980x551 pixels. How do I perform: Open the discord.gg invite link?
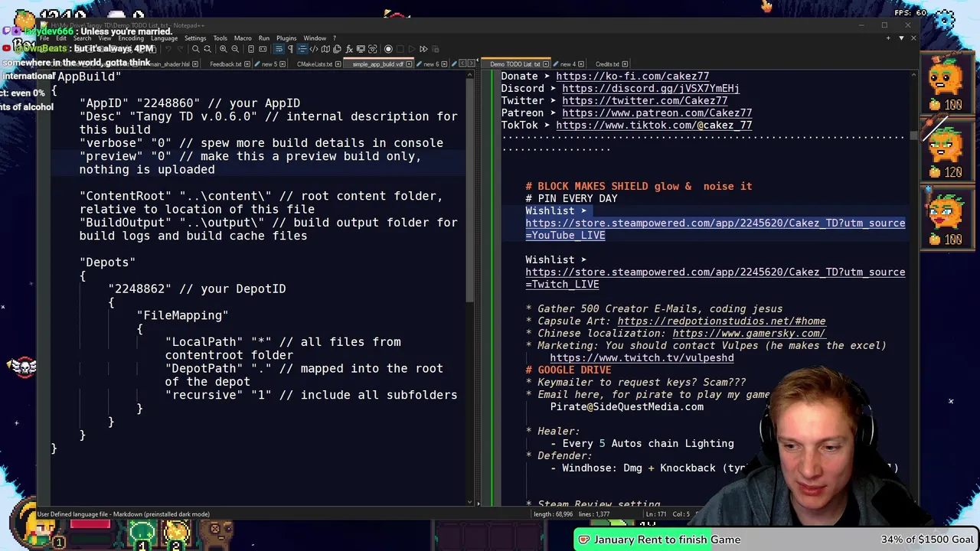click(x=651, y=89)
